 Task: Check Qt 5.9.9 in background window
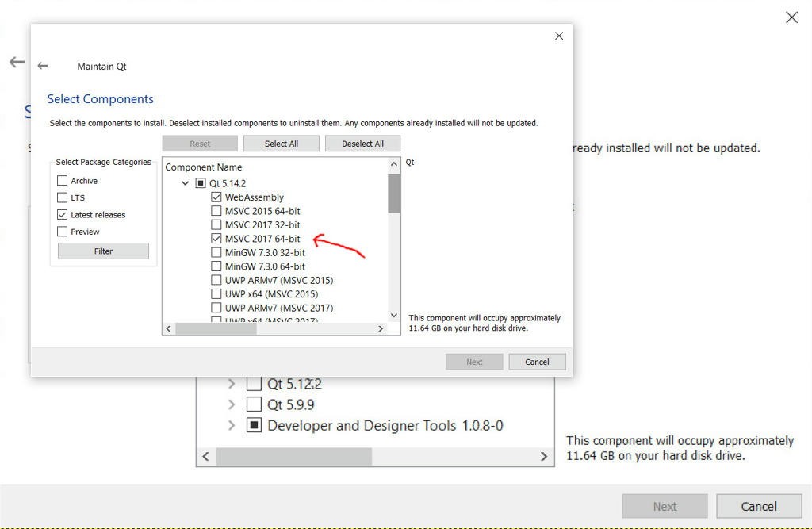(254, 404)
